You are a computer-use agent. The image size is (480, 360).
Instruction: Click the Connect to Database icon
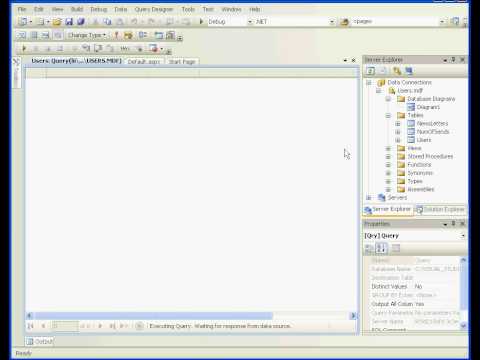tap(397, 71)
